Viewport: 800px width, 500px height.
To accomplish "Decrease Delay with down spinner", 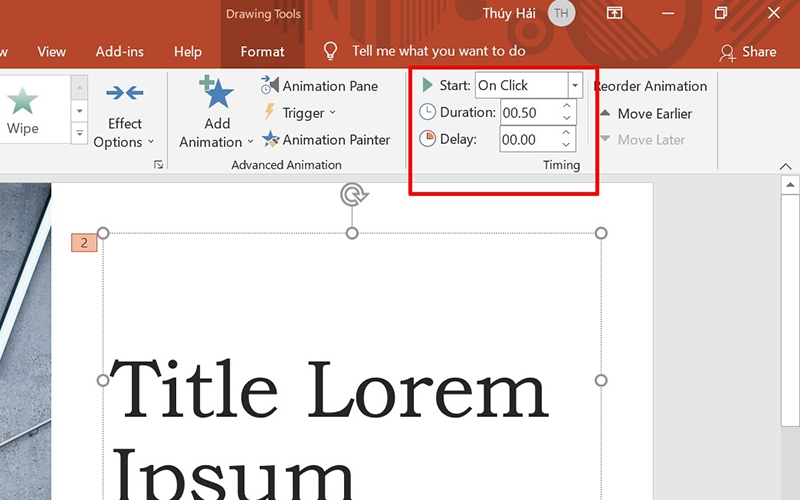I will pos(566,145).
